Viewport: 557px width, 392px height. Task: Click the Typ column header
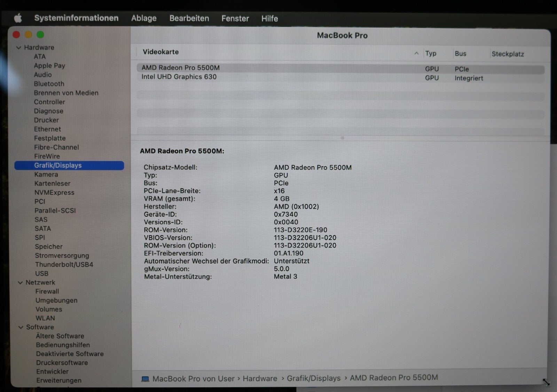click(431, 53)
